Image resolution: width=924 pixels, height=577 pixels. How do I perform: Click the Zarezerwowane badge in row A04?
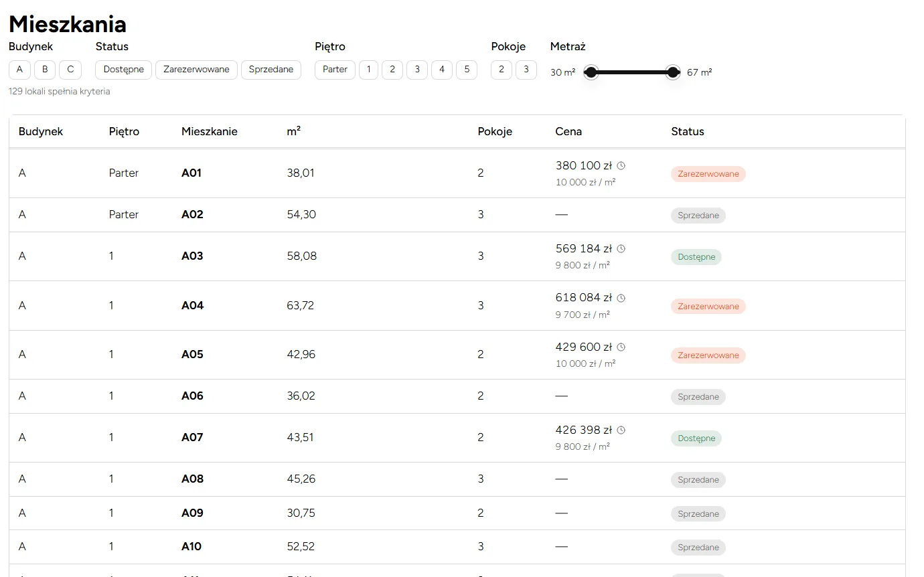pyautogui.click(x=708, y=307)
